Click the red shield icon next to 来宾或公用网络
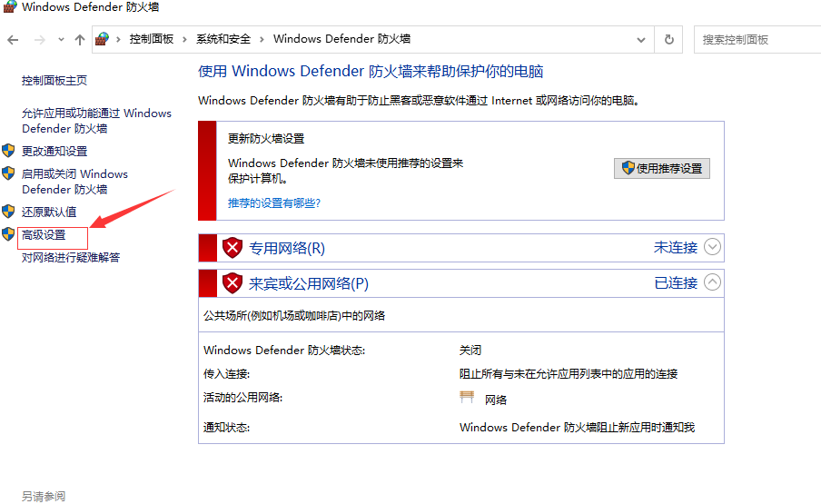 [233, 283]
